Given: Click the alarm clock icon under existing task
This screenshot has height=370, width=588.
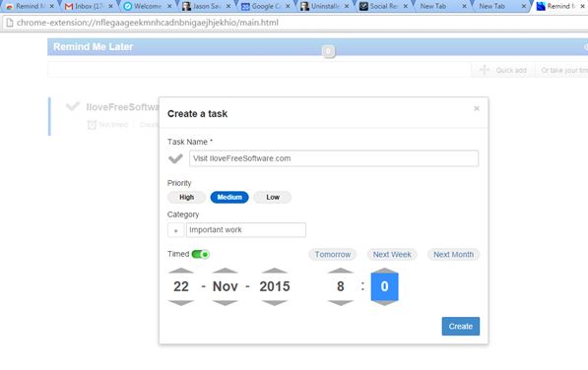Looking at the screenshot, I should [92, 125].
